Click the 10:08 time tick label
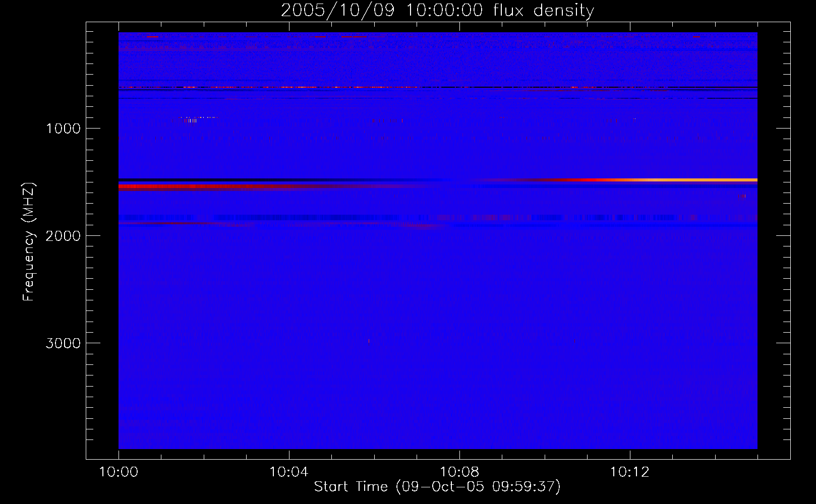 pos(459,472)
